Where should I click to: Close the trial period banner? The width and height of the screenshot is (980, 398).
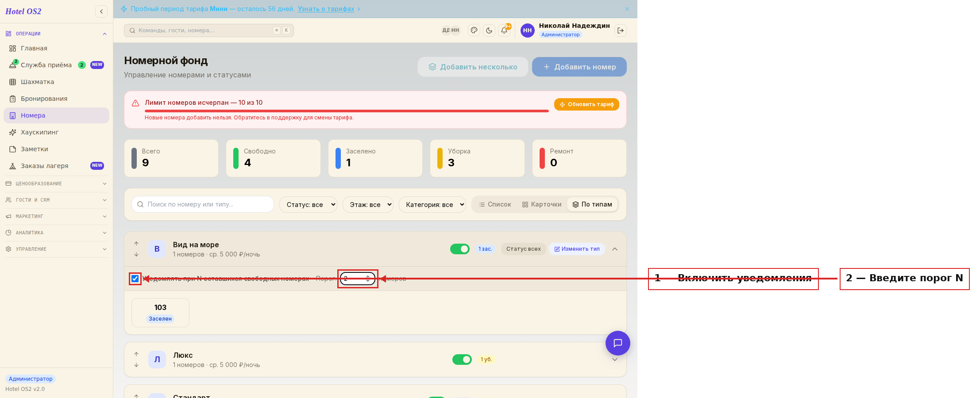(627, 9)
